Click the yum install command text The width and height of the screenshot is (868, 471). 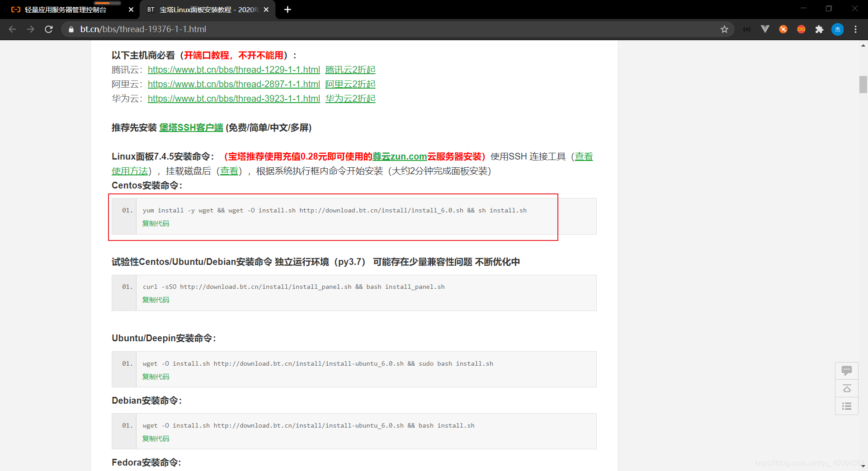coord(335,210)
